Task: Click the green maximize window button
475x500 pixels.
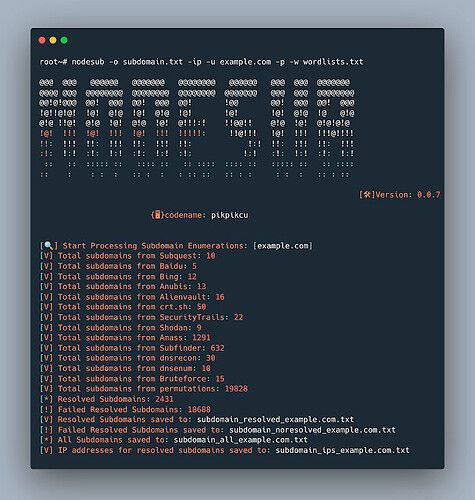Action: click(64, 40)
